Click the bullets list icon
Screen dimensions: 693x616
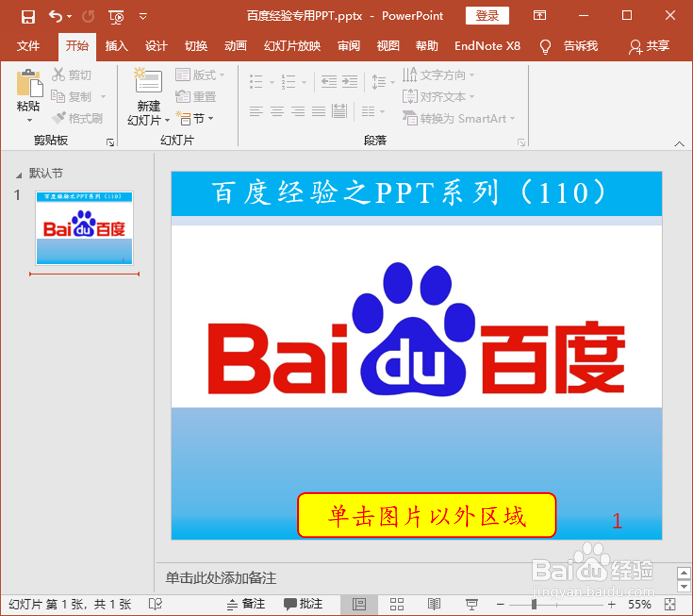[x=257, y=81]
